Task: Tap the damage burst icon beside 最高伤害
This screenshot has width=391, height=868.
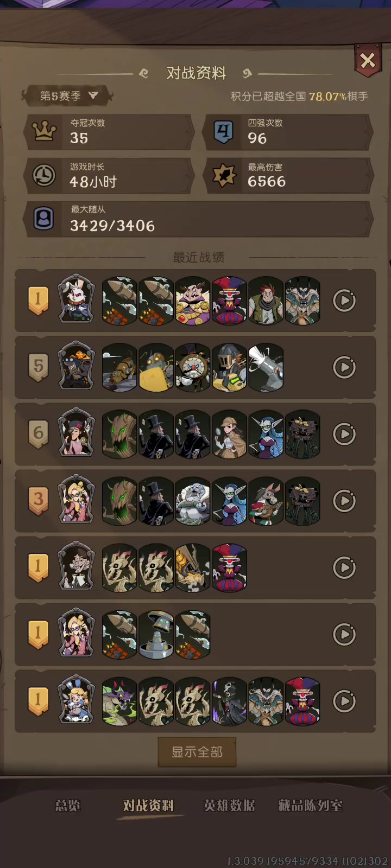Action: point(224,175)
